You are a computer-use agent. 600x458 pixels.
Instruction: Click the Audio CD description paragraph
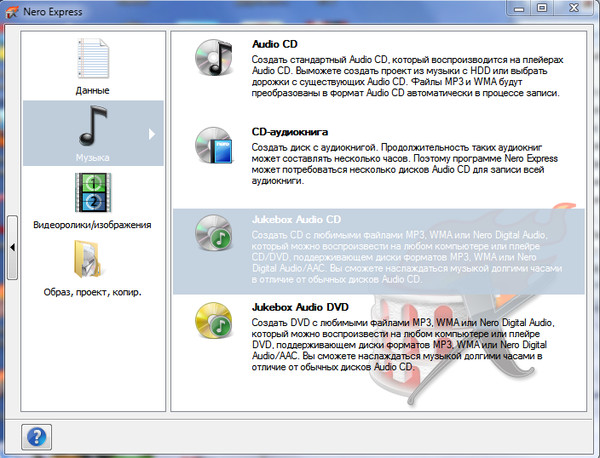[x=407, y=77]
